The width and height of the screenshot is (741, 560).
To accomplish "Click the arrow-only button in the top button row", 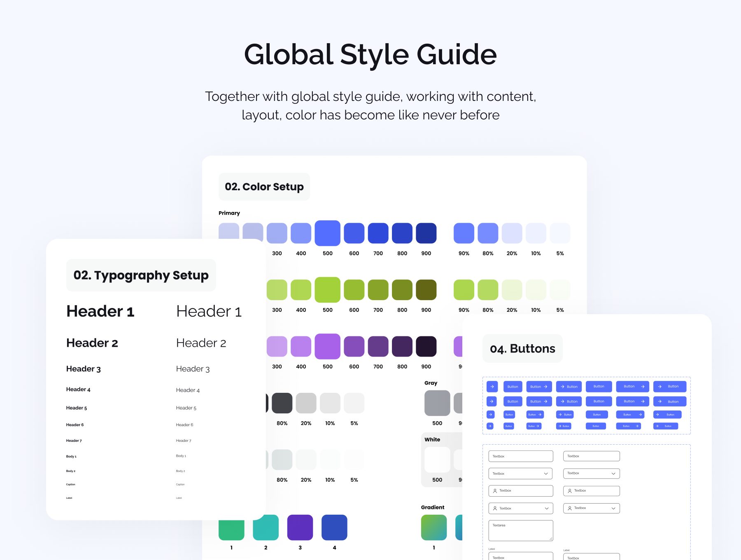I will click(x=492, y=387).
